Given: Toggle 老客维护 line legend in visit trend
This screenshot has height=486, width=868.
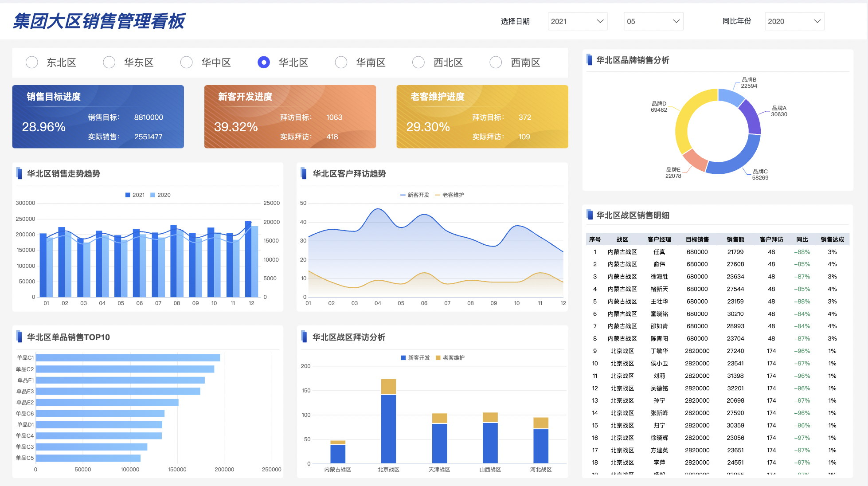Looking at the screenshot, I should point(438,195).
